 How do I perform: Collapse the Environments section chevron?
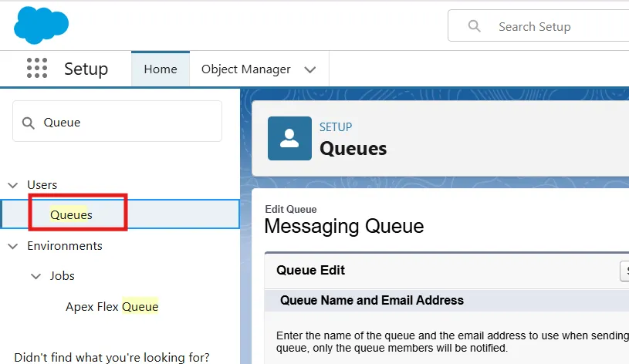(13, 246)
